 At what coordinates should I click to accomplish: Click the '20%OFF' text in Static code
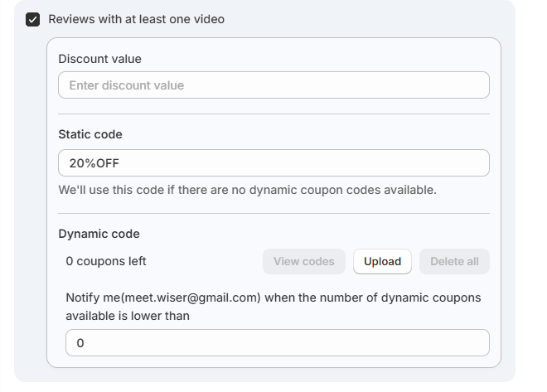pos(94,163)
